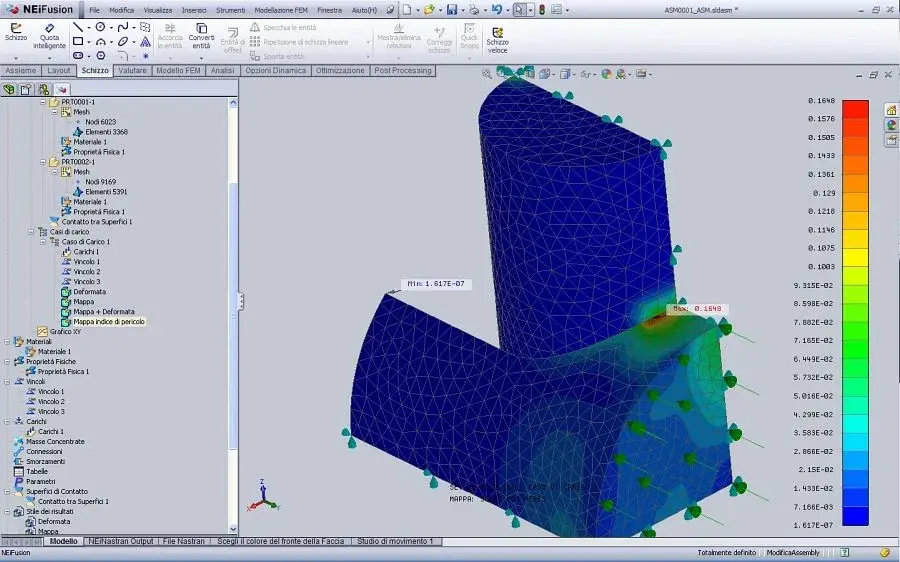
Task: Select the Deformata result under Caso di Carico 1
Action: coord(90,292)
